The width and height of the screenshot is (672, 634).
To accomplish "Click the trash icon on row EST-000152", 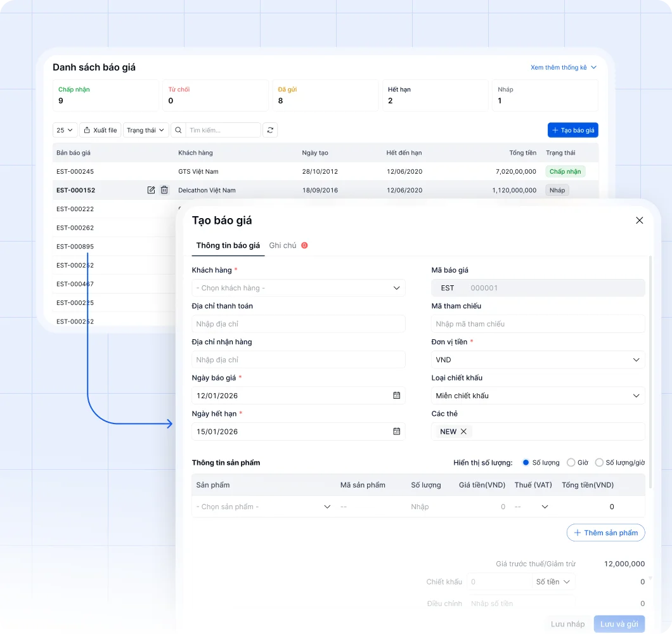I will pos(164,190).
